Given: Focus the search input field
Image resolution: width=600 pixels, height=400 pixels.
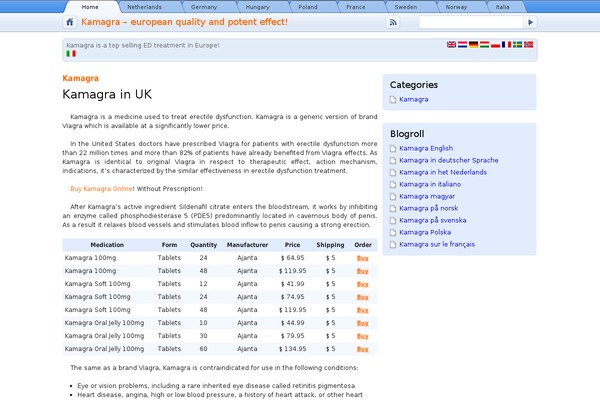Looking at the screenshot, I should (x=471, y=22).
